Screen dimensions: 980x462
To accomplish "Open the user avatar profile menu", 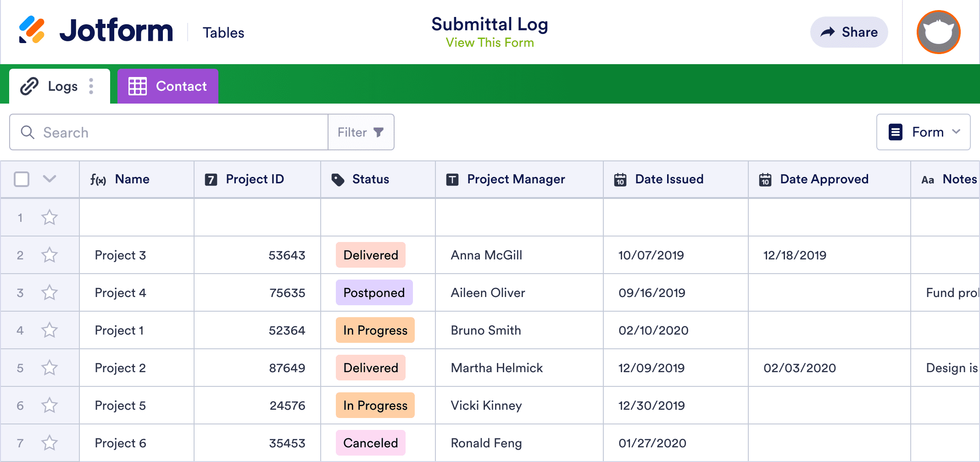I will (938, 32).
